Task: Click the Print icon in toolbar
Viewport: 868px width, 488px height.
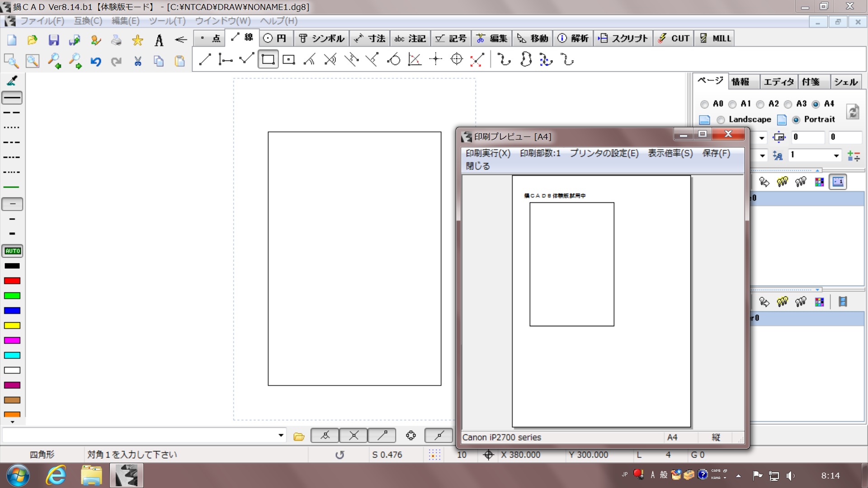Action: click(x=116, y=40)
